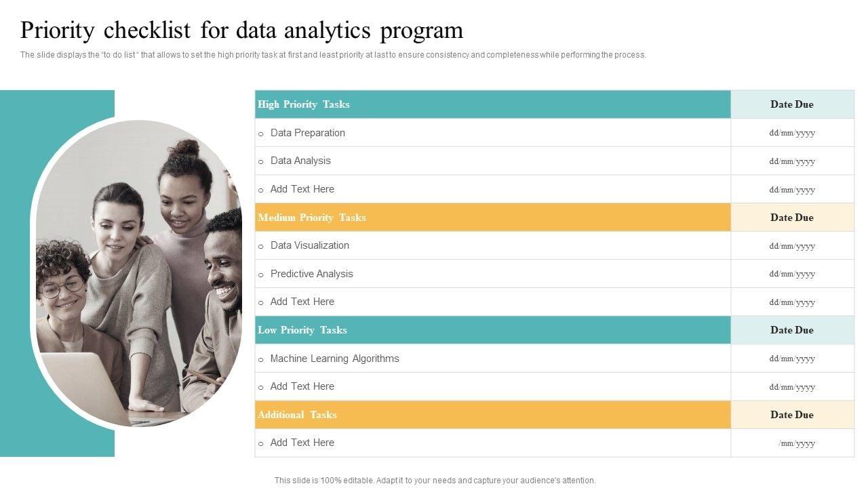Viewport: 868px width, 488px height.
Task: Click Machine Learning Algorithms due date cell
Action: pyautogui.click(x=792, y=359)
